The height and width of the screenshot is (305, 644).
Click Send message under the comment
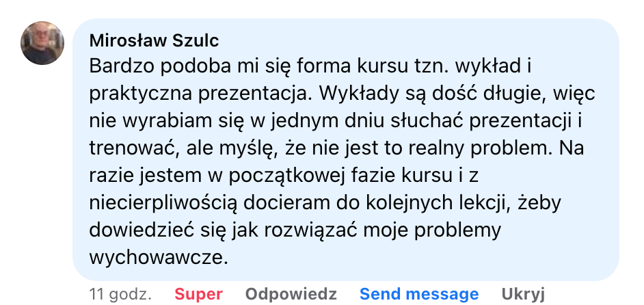tap(419, 294)
